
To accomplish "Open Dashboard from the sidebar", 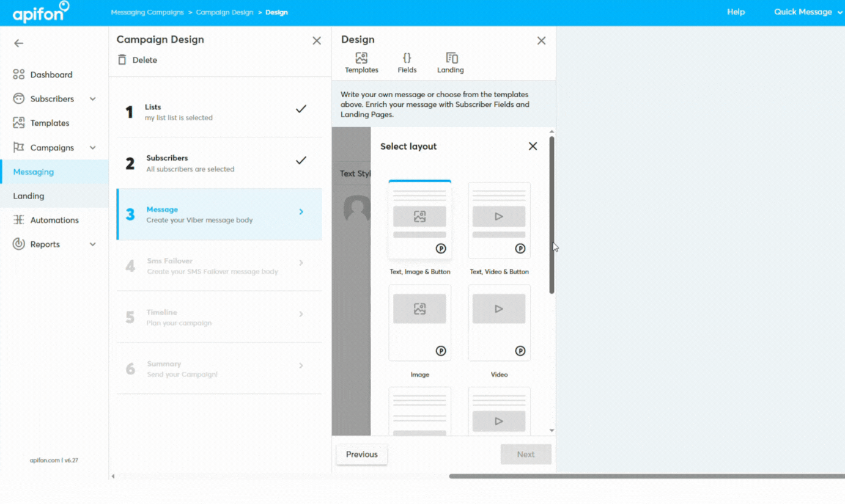I will pos(51,75).
